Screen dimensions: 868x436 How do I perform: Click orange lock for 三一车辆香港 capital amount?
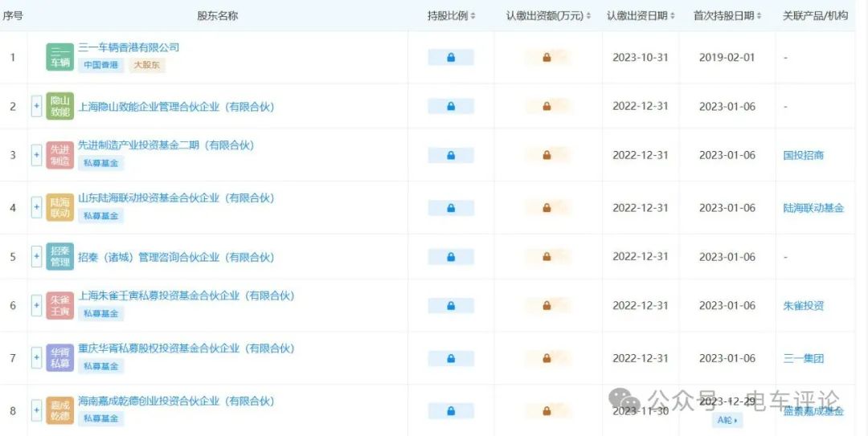tap(547, 58)
